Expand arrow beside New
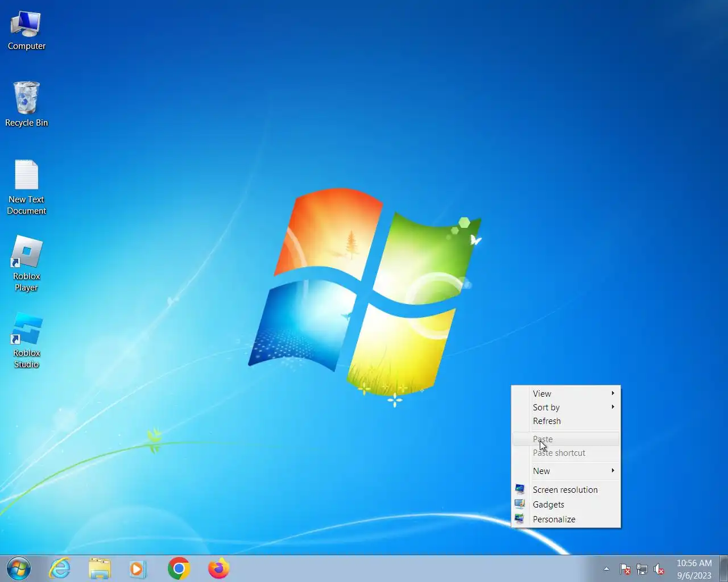728x582 pixels. (x=613, y=471)
